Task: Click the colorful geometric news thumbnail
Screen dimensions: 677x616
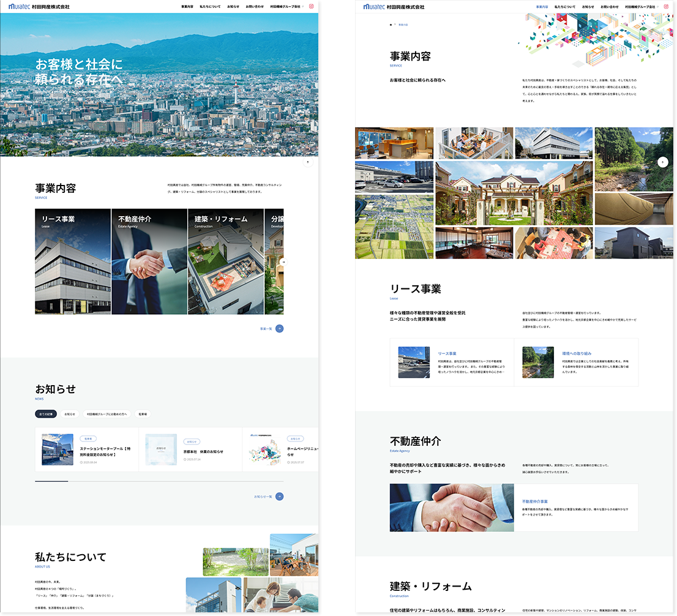Action: [264, 449]
